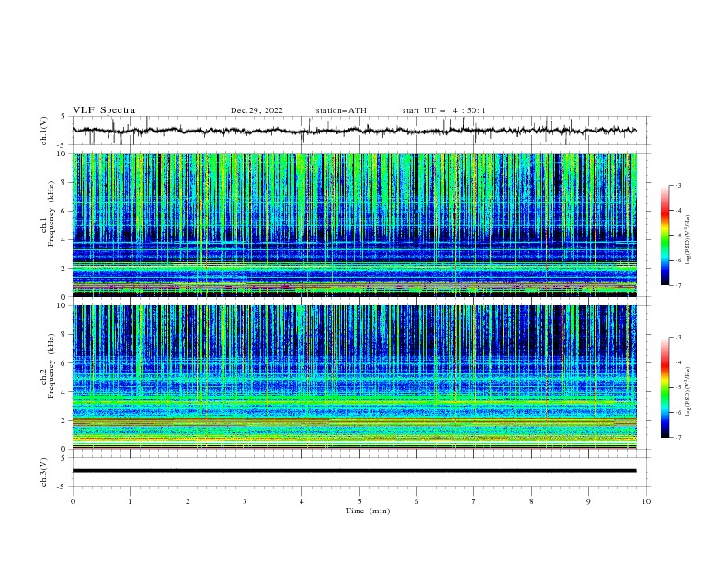Click the "8" tick on the Time axis

(531, 501)
